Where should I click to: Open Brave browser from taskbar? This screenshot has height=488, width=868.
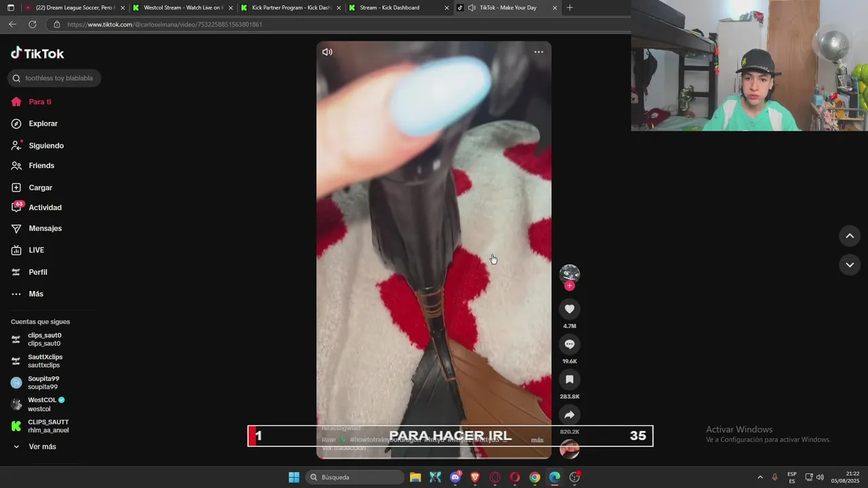(x=475, y=477)
